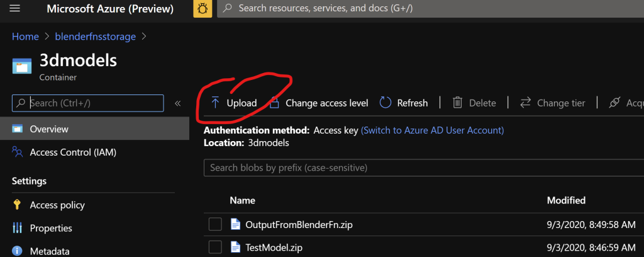Viewport: 644px width, 257px height.
Task: Click the circular Refresh icon
Action: coord(386,103)
